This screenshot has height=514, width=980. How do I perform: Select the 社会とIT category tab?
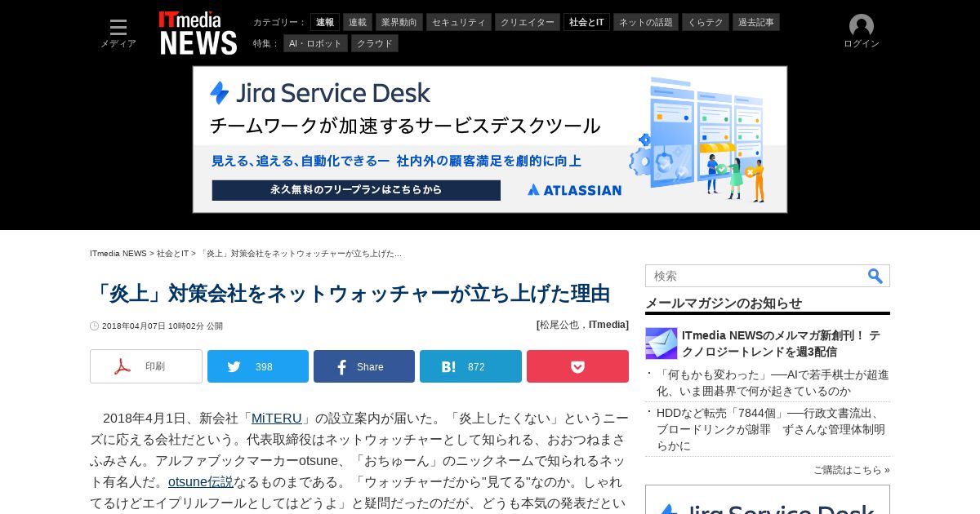(586, 22)
